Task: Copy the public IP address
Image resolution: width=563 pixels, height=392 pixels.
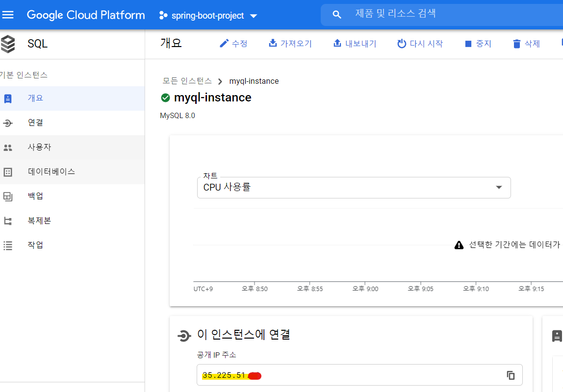Action: click(511, 375)
